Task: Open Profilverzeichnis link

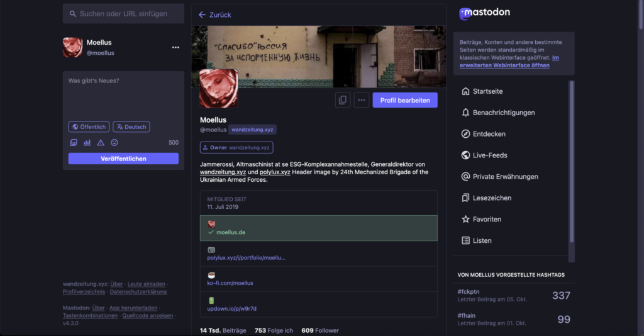Action: (84, 291)
